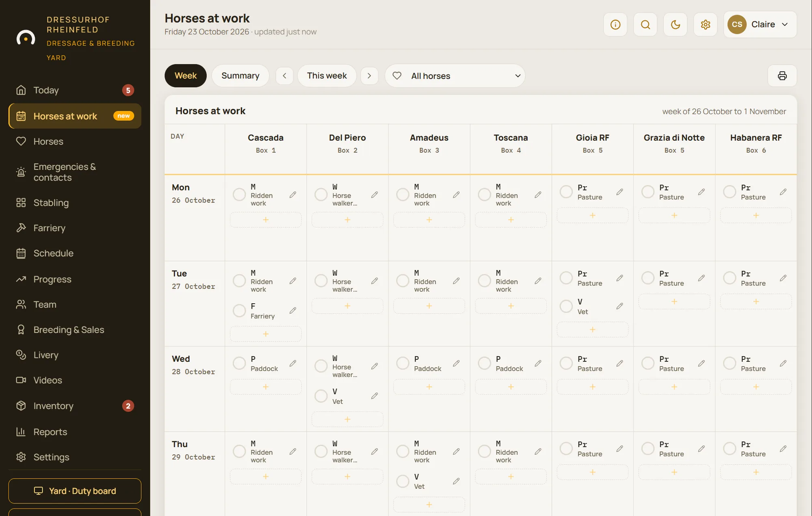Open Stabling in the sidebar
The width and height of the screenshot is (812, 516).
point(75,203)
